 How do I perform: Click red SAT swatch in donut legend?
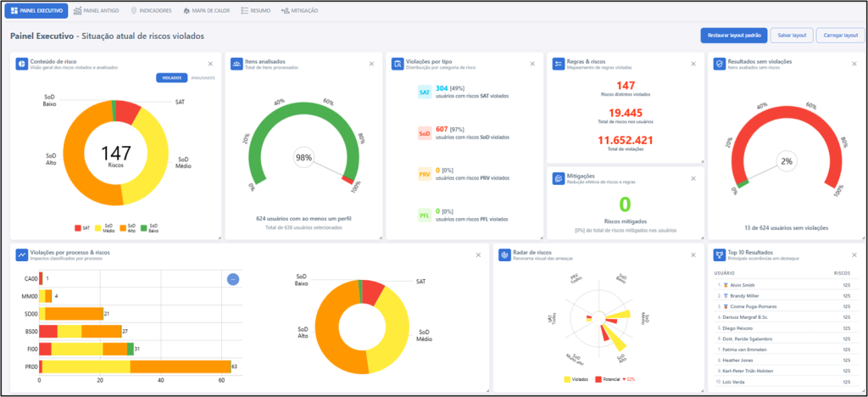77,227
